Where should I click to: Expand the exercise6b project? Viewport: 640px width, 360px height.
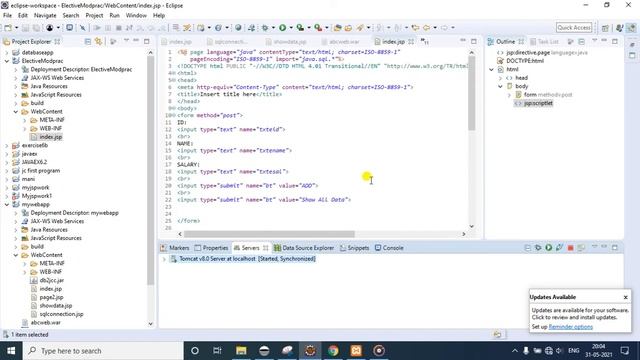(7, 145)
